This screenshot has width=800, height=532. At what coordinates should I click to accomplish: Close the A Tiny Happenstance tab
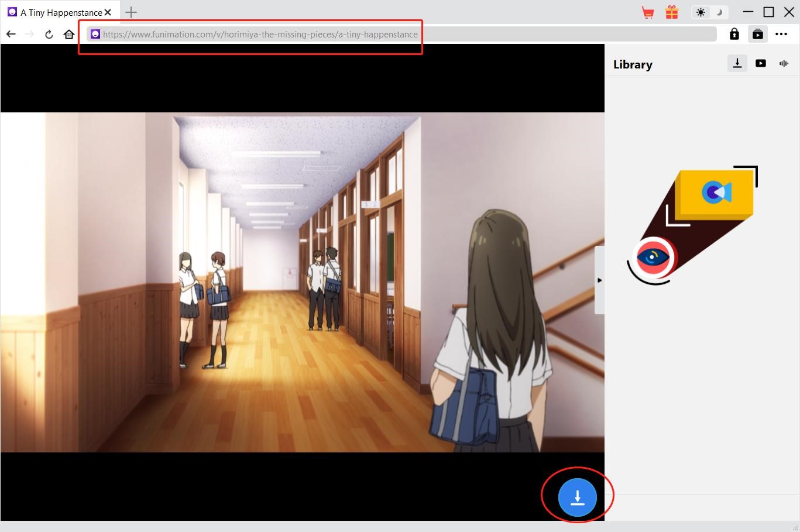(108, 12)
